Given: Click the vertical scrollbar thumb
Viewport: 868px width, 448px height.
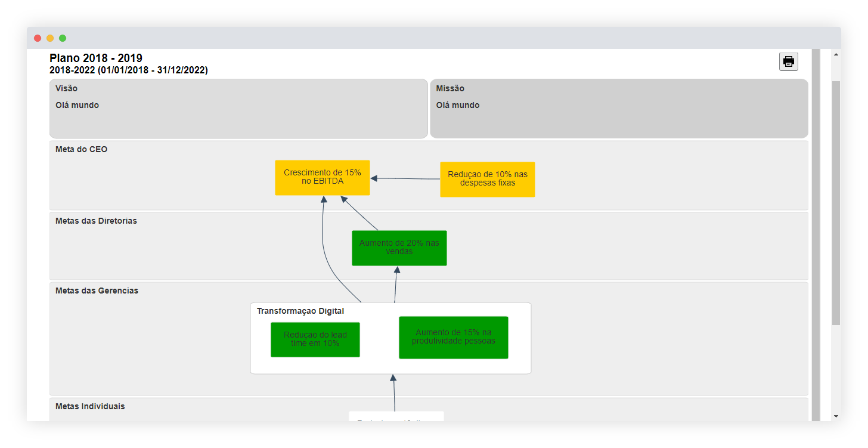Looking at the screenshot, I should tap(836, 203).
